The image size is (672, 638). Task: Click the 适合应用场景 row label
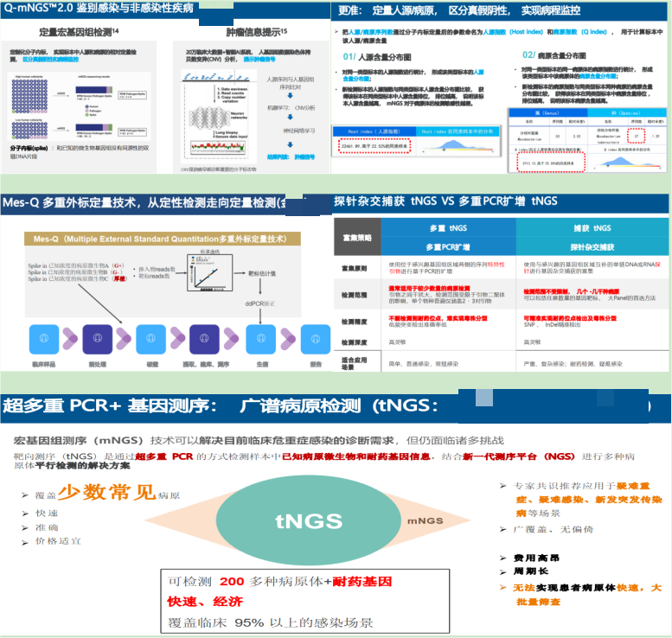354,363
